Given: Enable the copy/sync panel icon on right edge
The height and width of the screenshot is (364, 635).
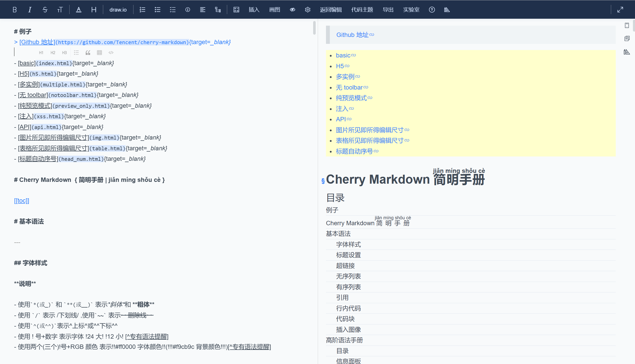Looking at the screenshot, I should tap(627, 38).
